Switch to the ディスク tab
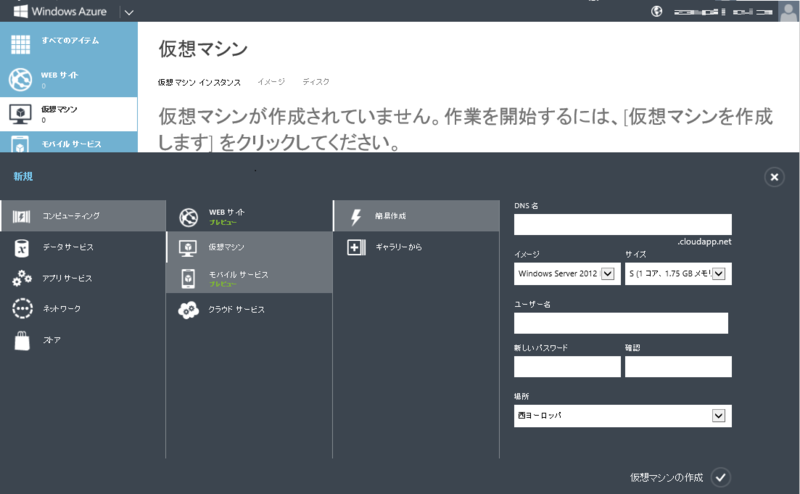 [x=316, y=82]
